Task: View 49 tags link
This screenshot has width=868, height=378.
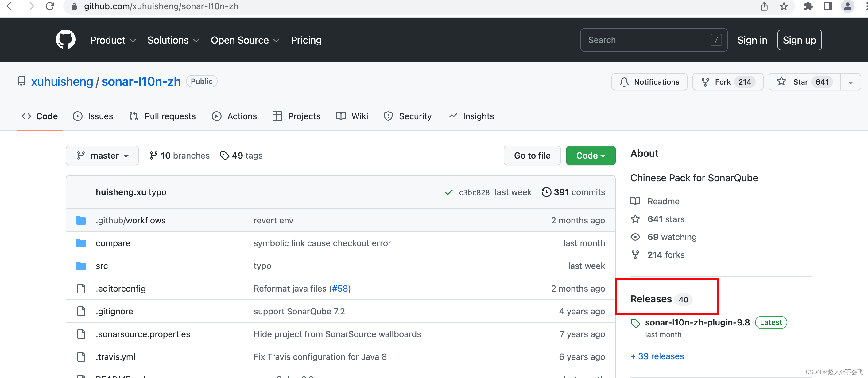Action: (241, 156)
